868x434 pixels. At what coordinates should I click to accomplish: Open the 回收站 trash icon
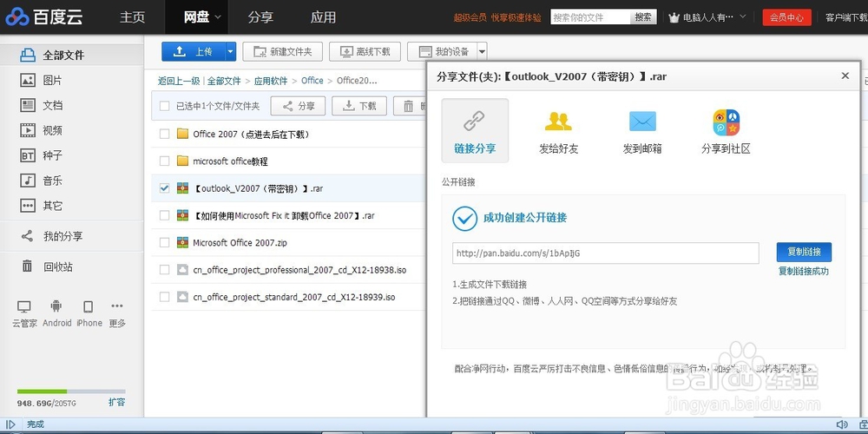27,266
